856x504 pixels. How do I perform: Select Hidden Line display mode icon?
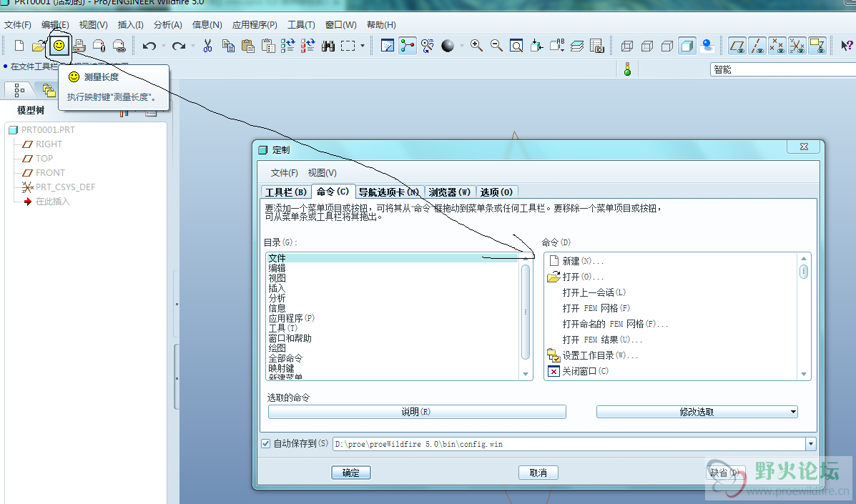[x=647, y=46]
